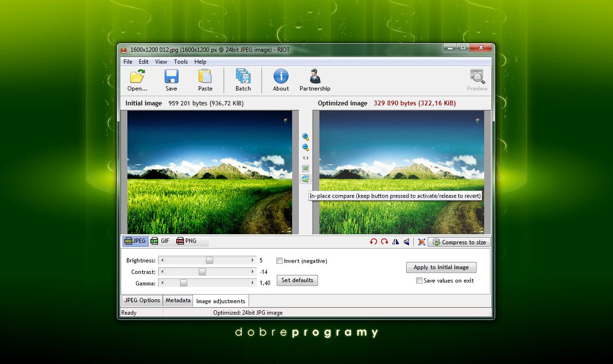This screenshot has height=364, width=613.
Task: Rotate image left with red counterclockwise arrow
Action: tap(374, 242)
